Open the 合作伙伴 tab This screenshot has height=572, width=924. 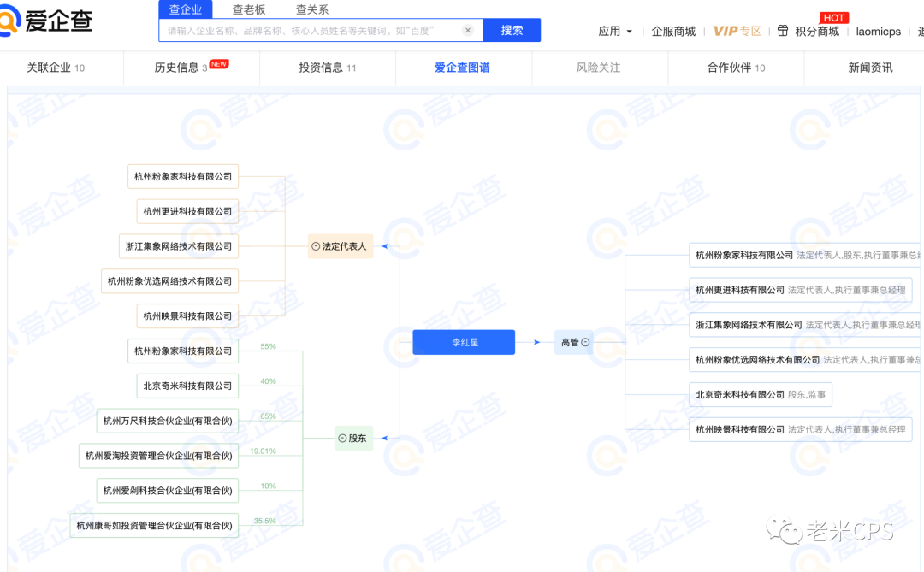coord(736,68)
